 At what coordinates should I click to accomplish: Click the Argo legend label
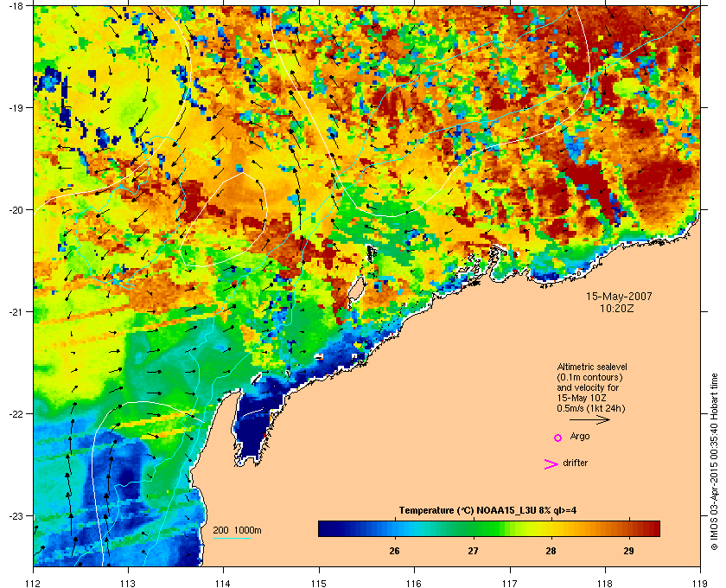coord(580,437)
